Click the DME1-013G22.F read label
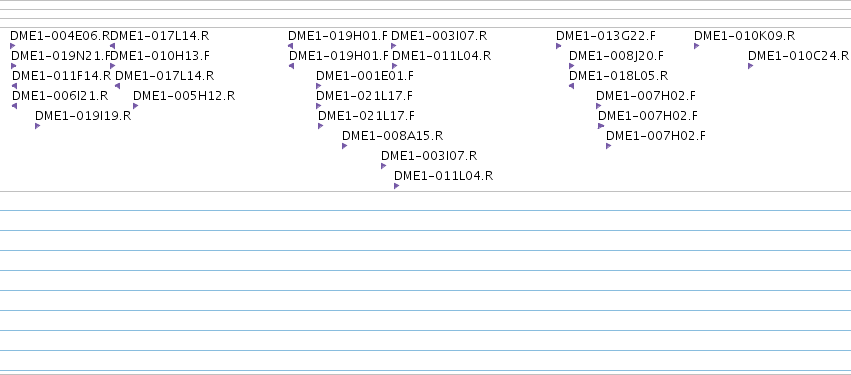The image size is (851, 375). click(606, 36)
